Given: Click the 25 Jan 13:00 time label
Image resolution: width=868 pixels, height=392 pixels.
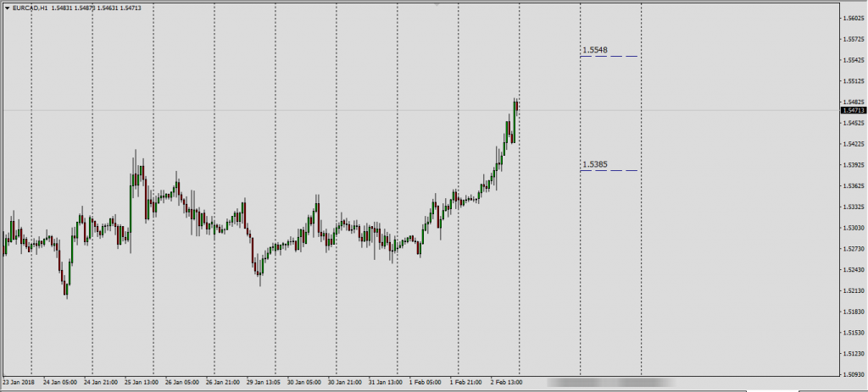Looking at the screenshot, I should click(x=142, y=382).
